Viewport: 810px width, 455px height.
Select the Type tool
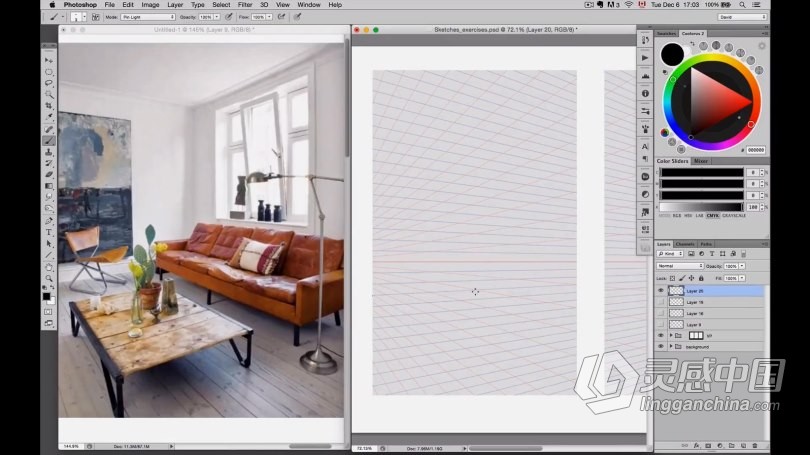(48, 231)
